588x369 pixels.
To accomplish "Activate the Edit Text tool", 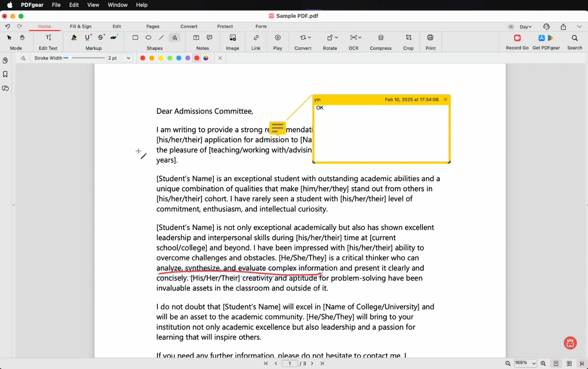I will point(48,38).
